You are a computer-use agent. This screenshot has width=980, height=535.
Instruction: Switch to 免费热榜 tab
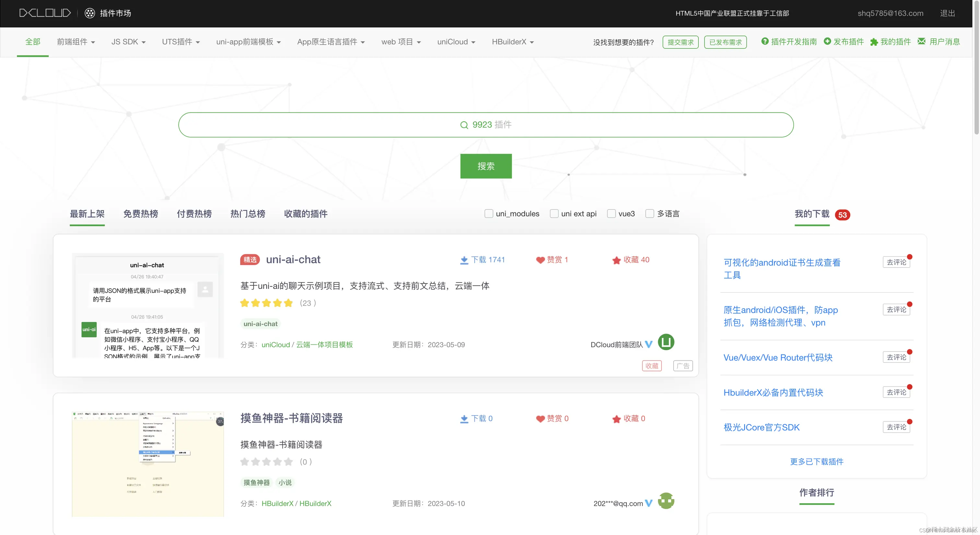click(x=141, y=214)
